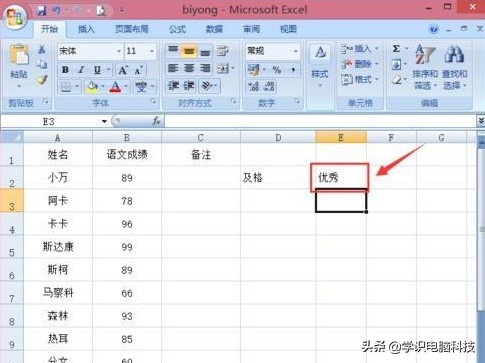Screen dimensions: 485x363
Task: Click text orientation icon
Action: tap(207, 86)
